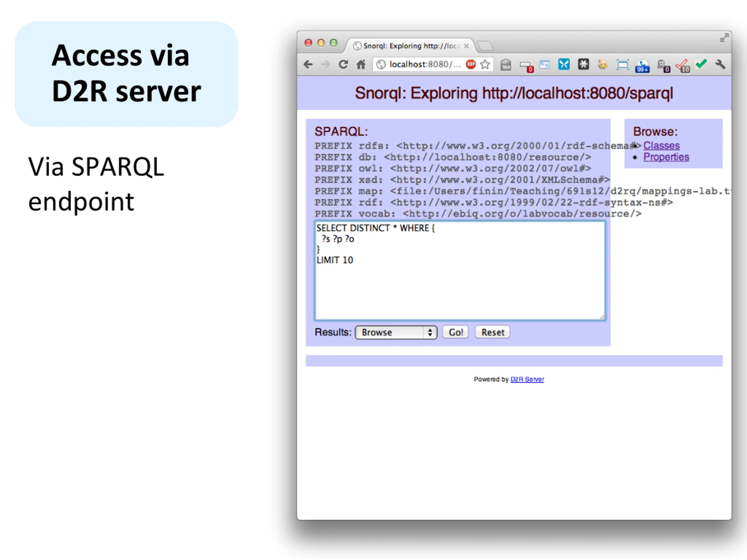Open a new browser tab
This screenshot has height=560, width=747.
pos(486,46)
